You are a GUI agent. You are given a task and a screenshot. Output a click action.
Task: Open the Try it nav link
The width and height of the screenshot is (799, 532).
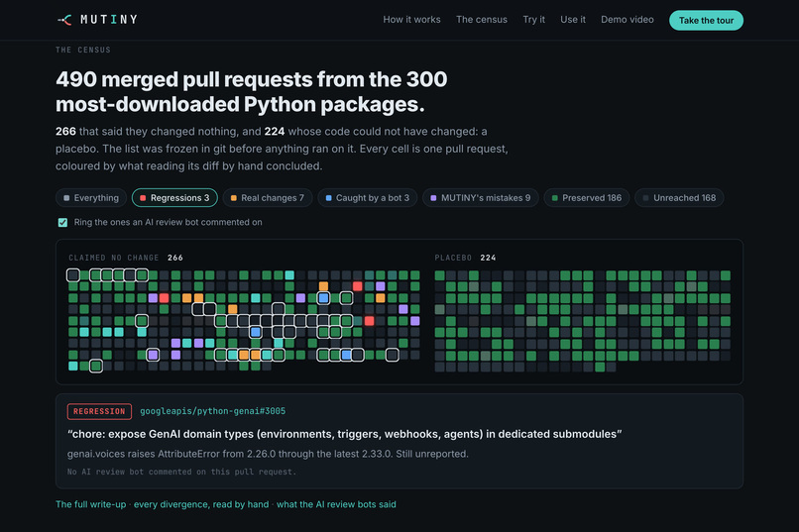click(533, 20)
